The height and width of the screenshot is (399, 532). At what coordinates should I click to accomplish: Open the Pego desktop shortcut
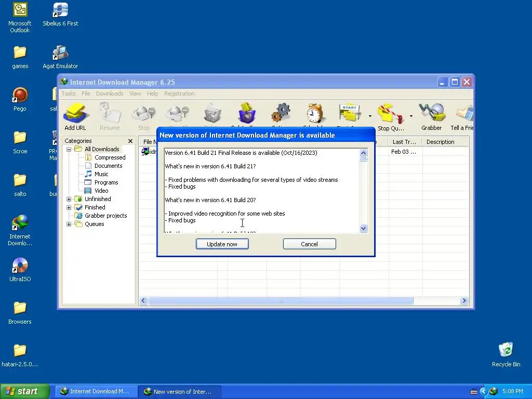(20, 99)
